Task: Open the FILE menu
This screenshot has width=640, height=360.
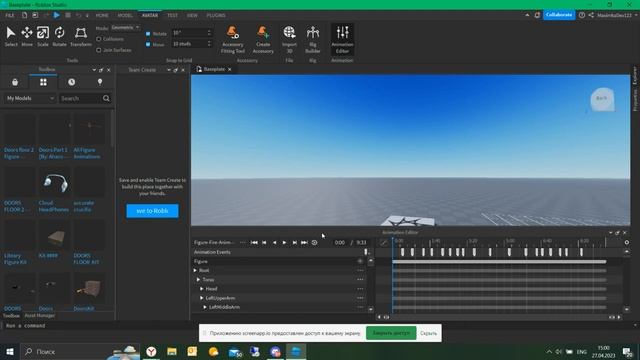Action: click(10, 16)
